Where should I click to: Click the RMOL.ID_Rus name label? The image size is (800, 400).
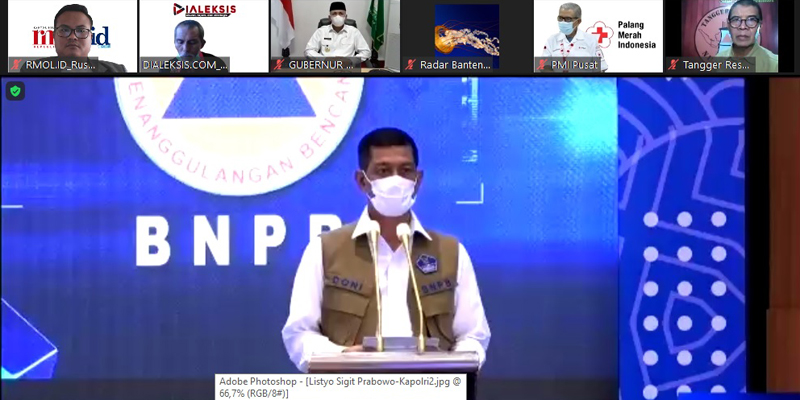click(x=61, y=65)
